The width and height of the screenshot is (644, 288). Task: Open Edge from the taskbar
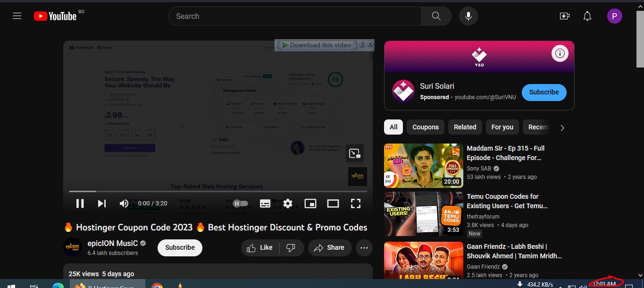(58, 285)
